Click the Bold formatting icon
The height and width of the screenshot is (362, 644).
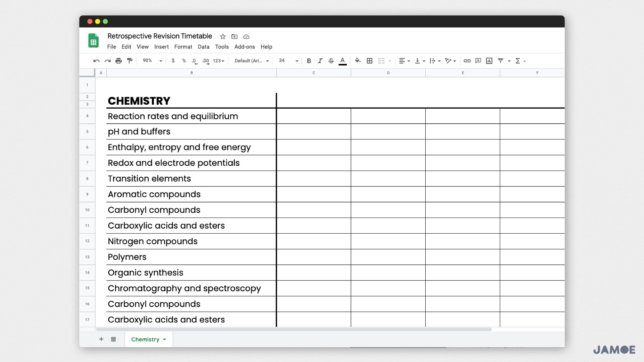point(309,61)
